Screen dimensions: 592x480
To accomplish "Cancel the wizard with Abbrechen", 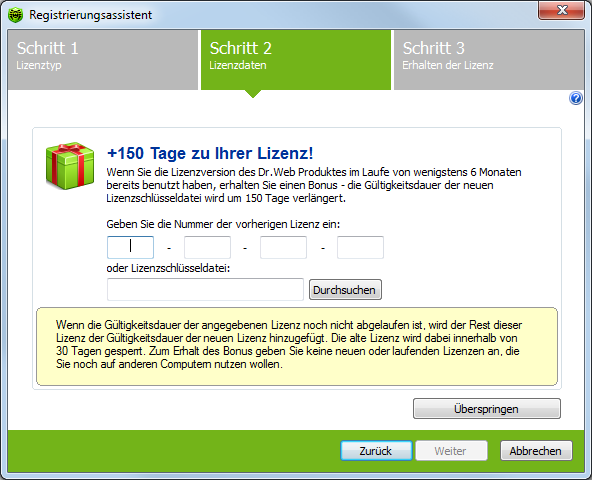I will click(x=536, y=451).
